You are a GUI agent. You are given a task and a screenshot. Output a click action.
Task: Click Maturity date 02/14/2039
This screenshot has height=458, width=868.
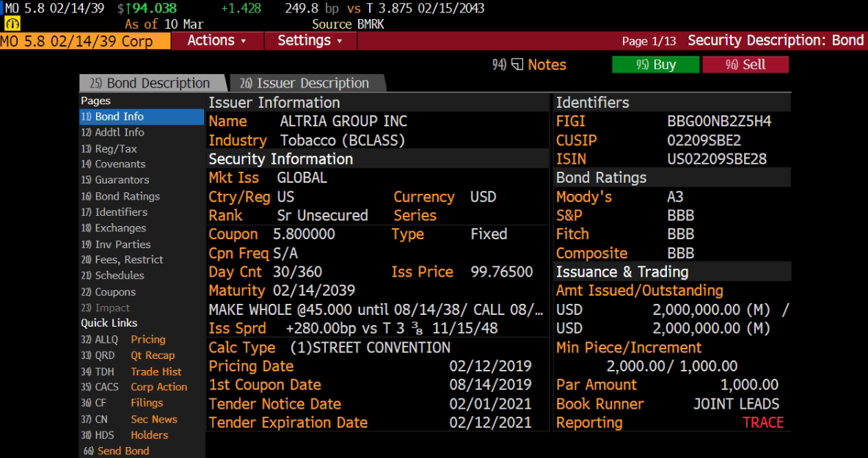[314, 291]
